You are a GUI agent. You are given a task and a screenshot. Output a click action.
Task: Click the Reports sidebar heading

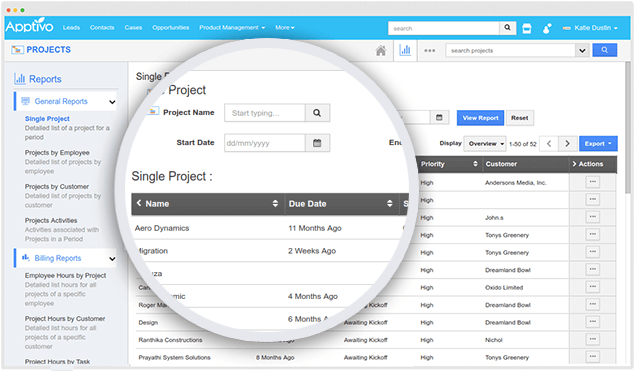coord(45,79)
